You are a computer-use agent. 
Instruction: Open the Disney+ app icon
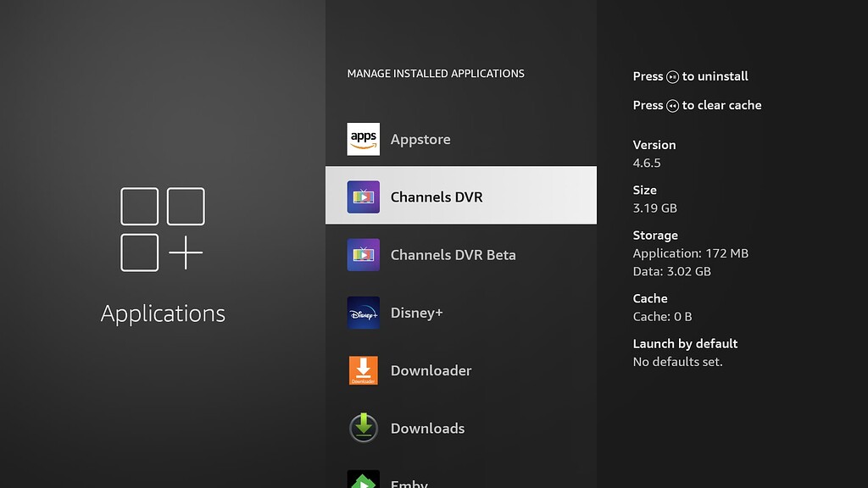click(x=363, y=313)
